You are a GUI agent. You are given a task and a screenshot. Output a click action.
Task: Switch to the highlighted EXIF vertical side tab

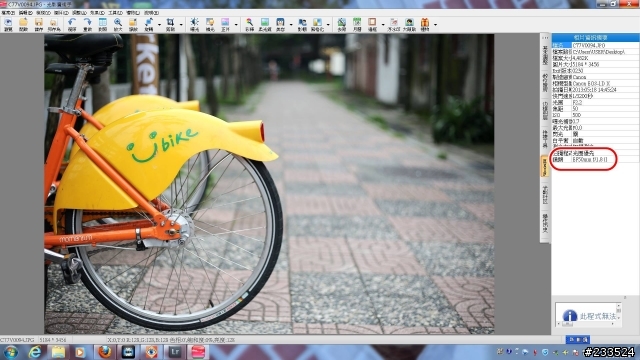click(x=544, y=166)
